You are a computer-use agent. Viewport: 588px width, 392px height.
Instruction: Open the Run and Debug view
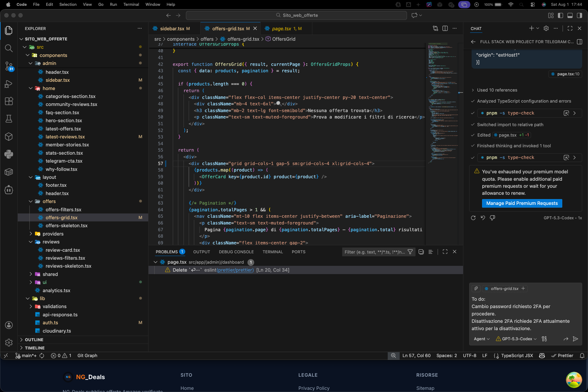9,84
